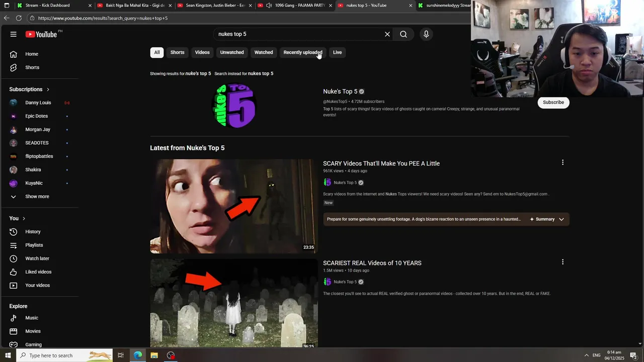Viewport: 644px width, 362px height.
Task: Open SCARIEST REAL Videos of 10 YEARS title
Action: 372,263
